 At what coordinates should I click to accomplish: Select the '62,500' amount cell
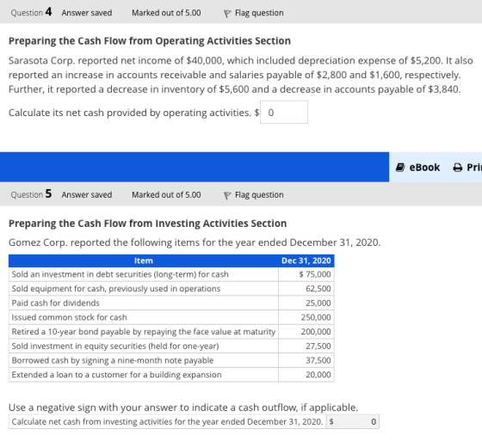click(x=306, y=289)
